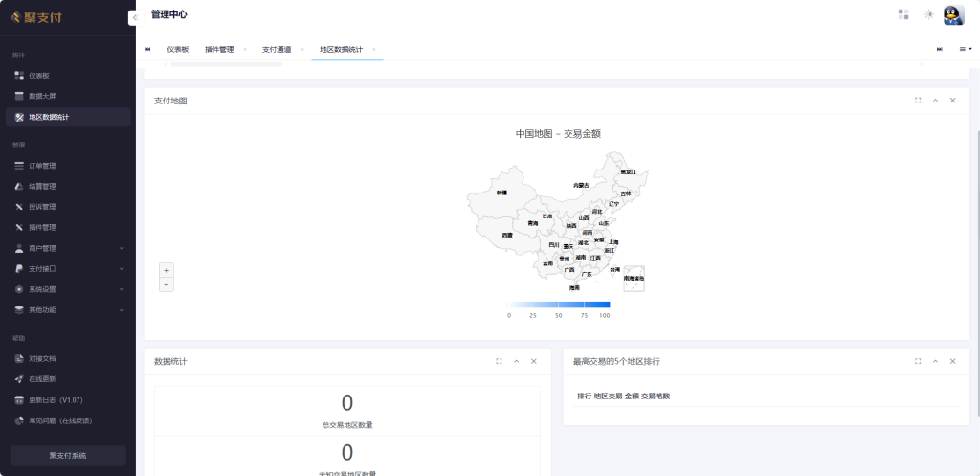The height and width of the screenshot is (476, 980).
Task: Close the 支付地图 panel
Action: 952,100
